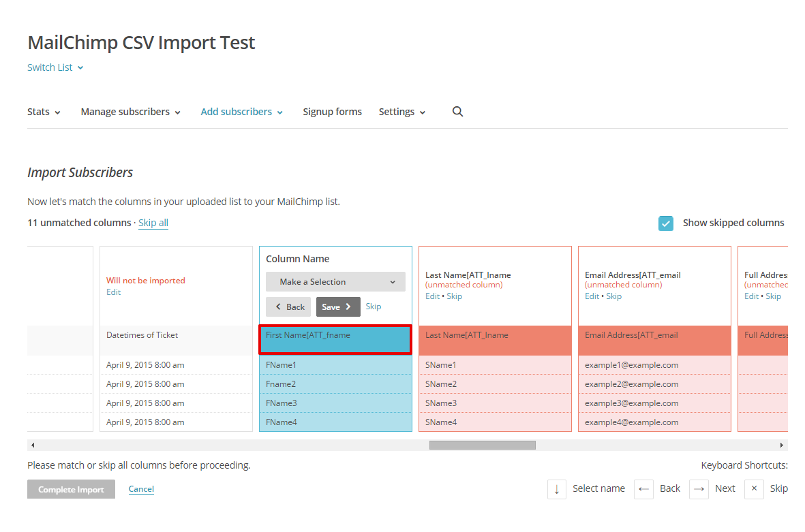
Task: Click the Will not be imported label
Action: [x=145, y=280]
